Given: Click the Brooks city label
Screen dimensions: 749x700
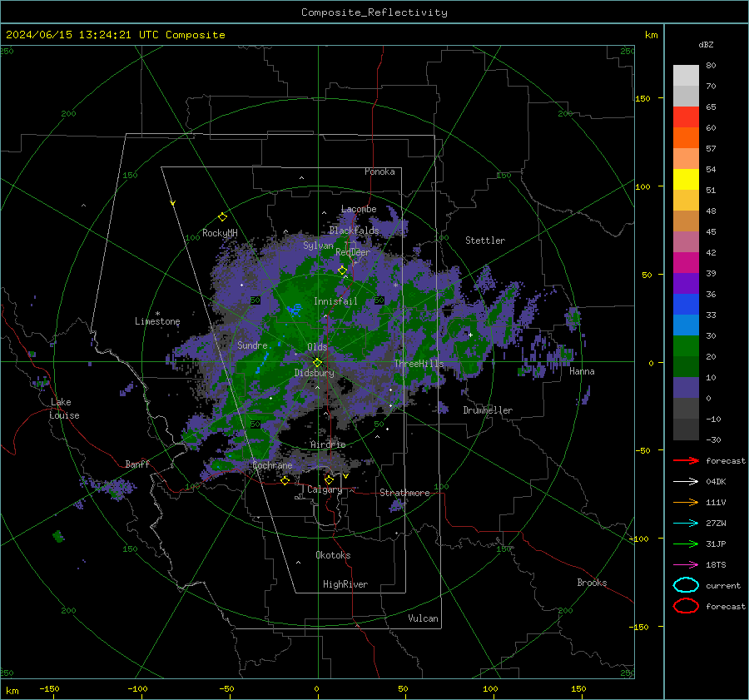Looking at the screenshot, I should [592, 583].
